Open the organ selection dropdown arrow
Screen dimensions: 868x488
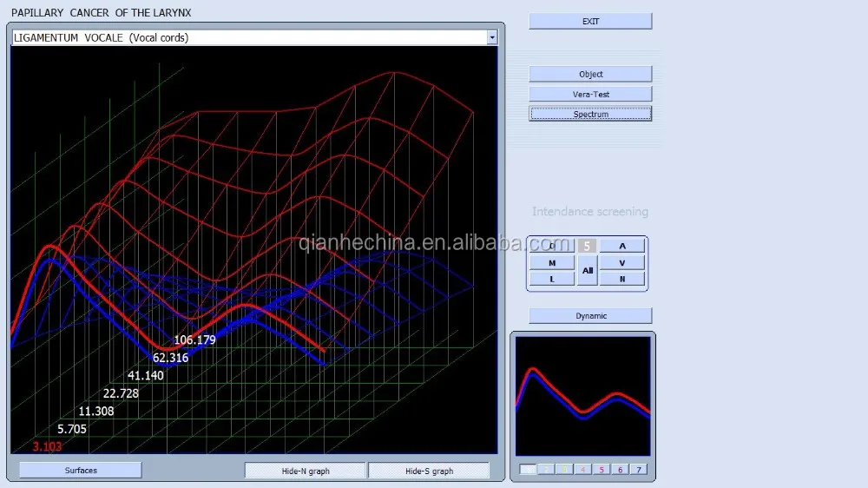pyautogui.click(x=492, y=37)
